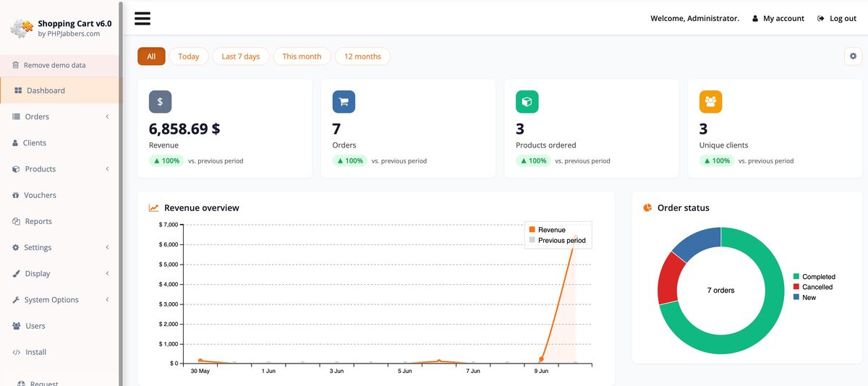The height and width of the screenshot is (386, 868).
Task: Expand the Products submenu chevron
Action: tap(107, 169)
